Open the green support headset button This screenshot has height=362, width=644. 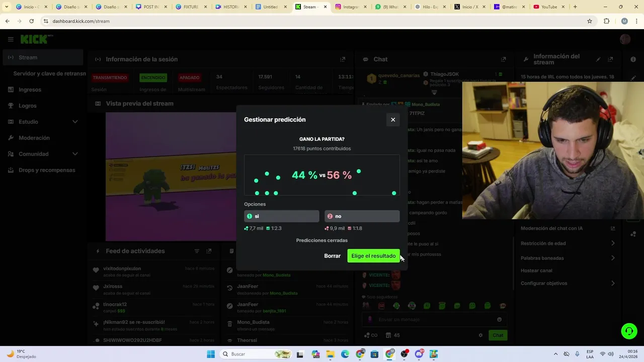[629, 331]
